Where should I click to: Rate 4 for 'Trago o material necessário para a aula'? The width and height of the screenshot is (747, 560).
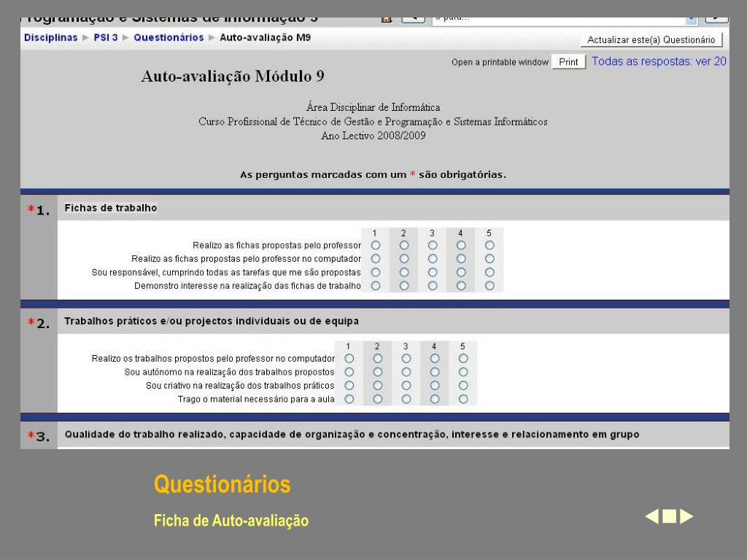435,399
